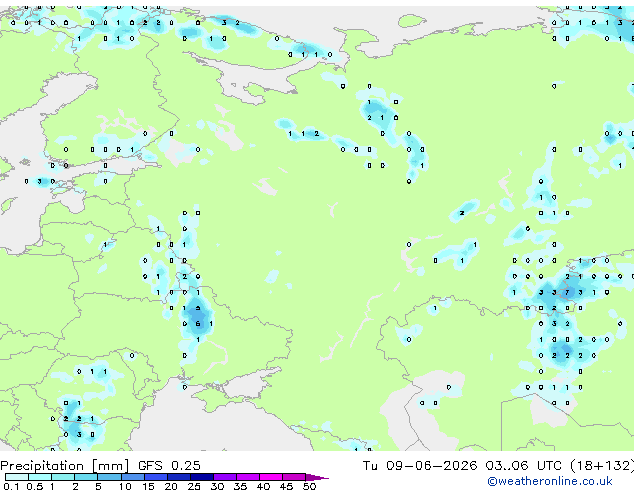Image resolution: width=634 pixels, height=490 pixels.
Task: Pick the 15–20 mm blue legend swatch
Action: coord(156,477)
